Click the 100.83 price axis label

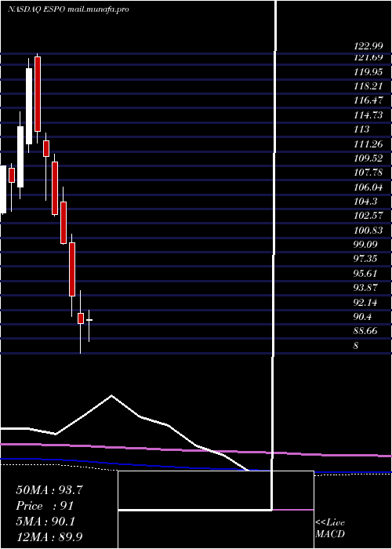368,231
